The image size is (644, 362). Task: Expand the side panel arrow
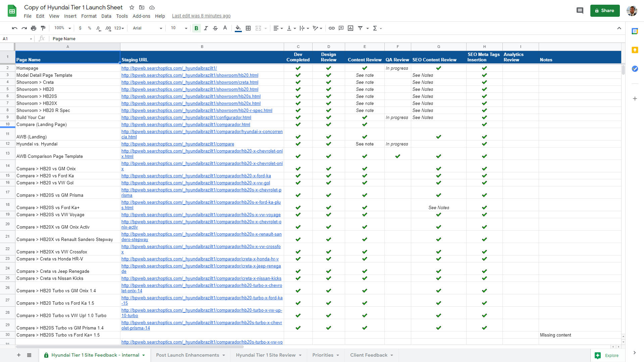[635, 353]
